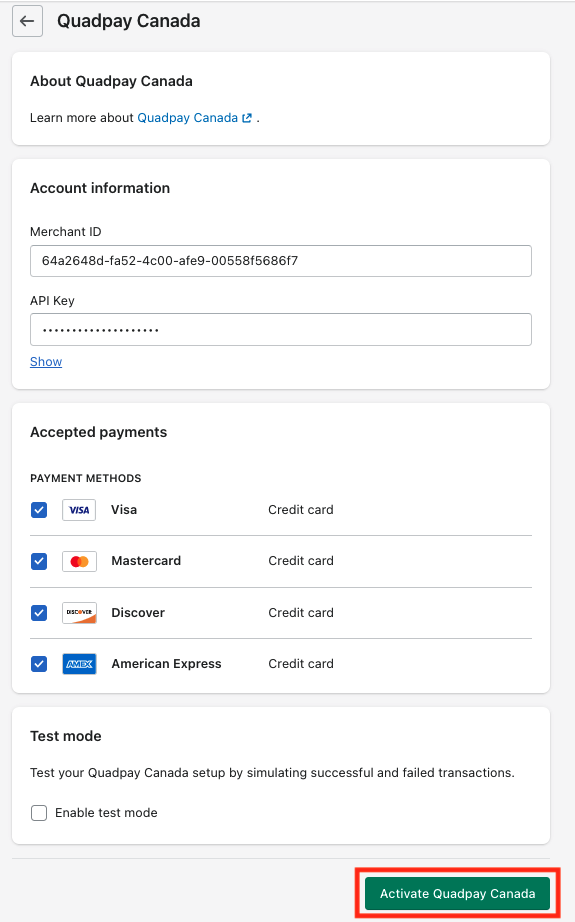Click the Visa card logo
Viewport: 575px width, 922px height.
(79, 510)
